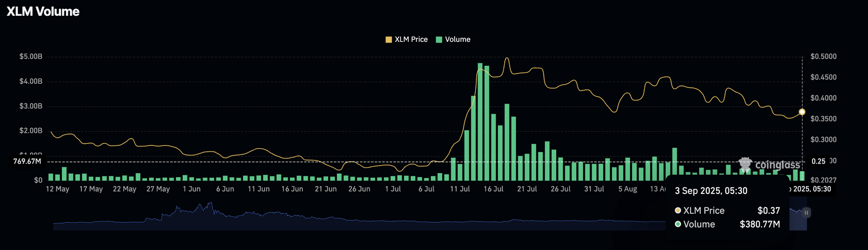Screen dimensions: 868x250
Task: Click the 12 May date label
Action: point(57,189)
